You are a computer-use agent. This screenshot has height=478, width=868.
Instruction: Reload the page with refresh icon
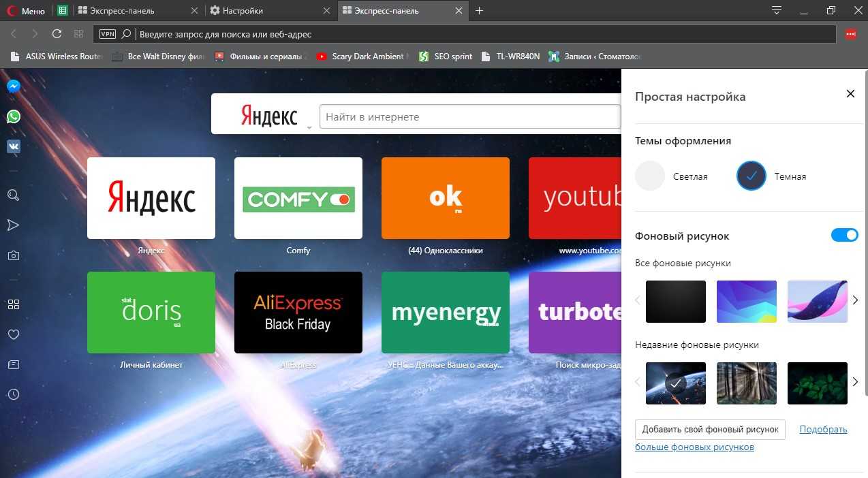(x=57, y=33)
